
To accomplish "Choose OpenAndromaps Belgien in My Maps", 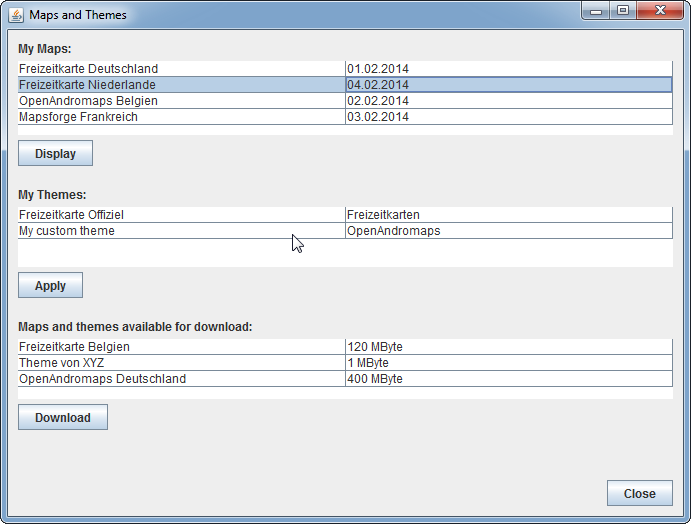I will [x=88, y=101].
